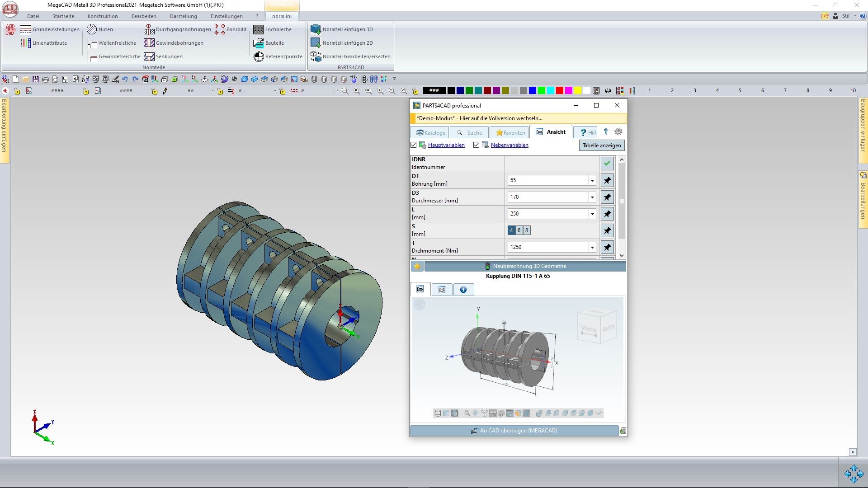The image size is (868, 488).
Task: Toggle the pin next to D1 Bohrung
Action: click(607, 180)
